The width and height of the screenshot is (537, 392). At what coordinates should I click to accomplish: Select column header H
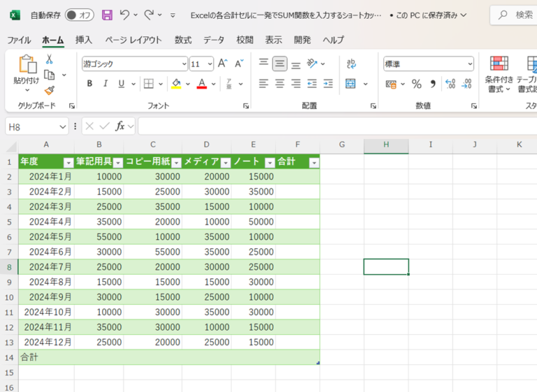pos(386,145)
